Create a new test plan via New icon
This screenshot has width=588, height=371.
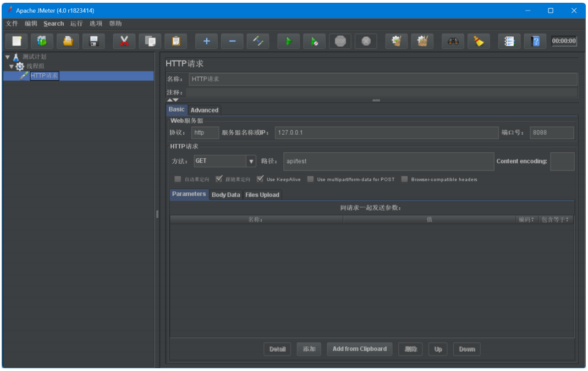coord(17,41)
